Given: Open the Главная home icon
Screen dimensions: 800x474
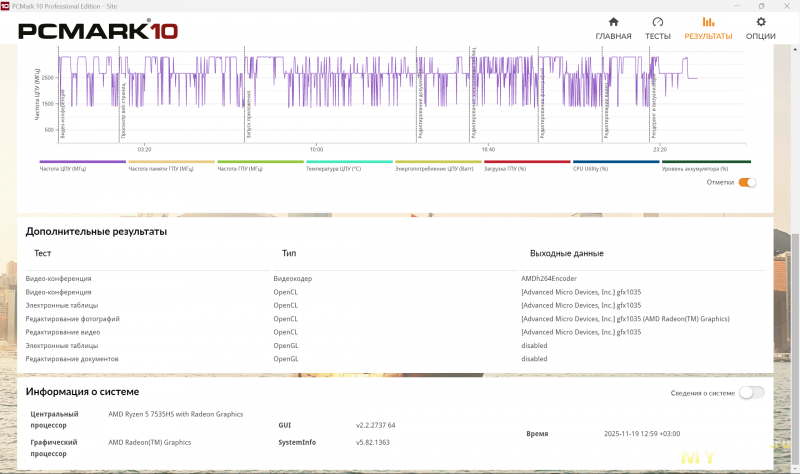Looking at the screenshot, I should pos(613,22).
